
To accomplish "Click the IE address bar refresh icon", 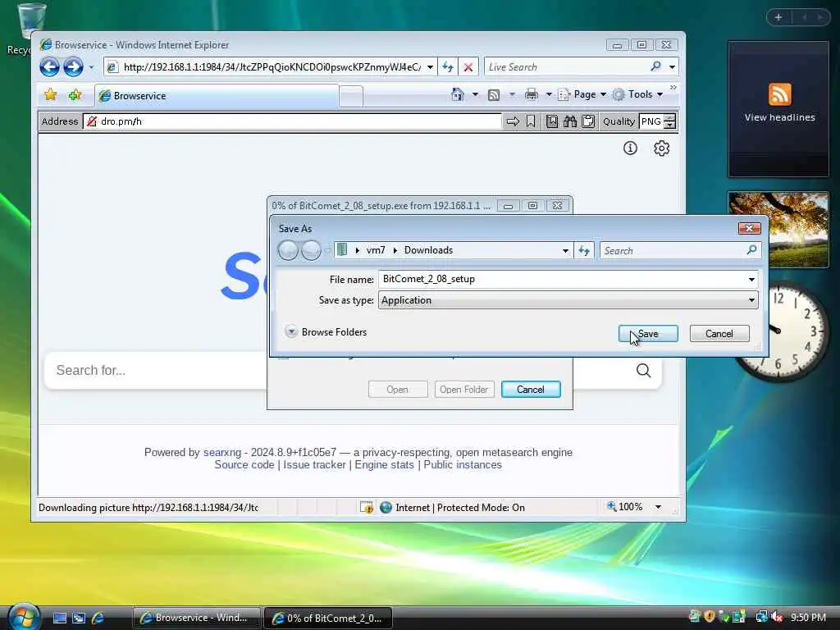I will coord(448,67).
